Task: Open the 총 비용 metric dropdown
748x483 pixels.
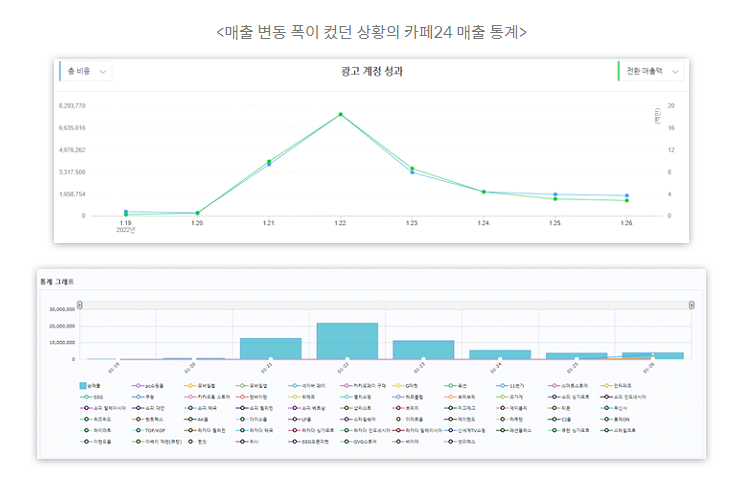Action: [86, 71]
